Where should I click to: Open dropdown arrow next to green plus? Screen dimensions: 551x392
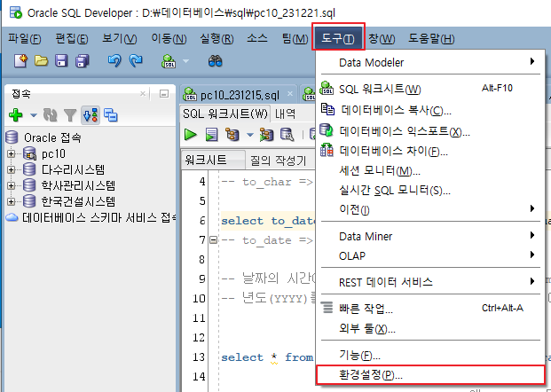point(34,115)
